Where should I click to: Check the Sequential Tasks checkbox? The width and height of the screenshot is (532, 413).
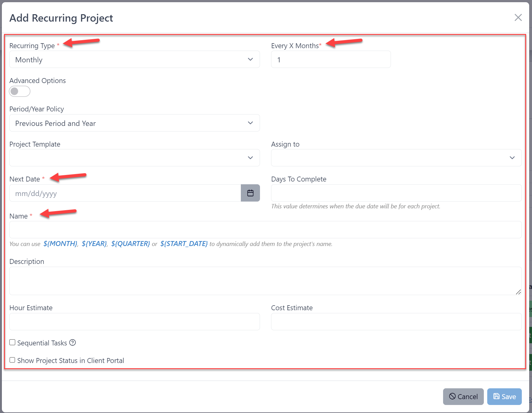coord(12,342)
